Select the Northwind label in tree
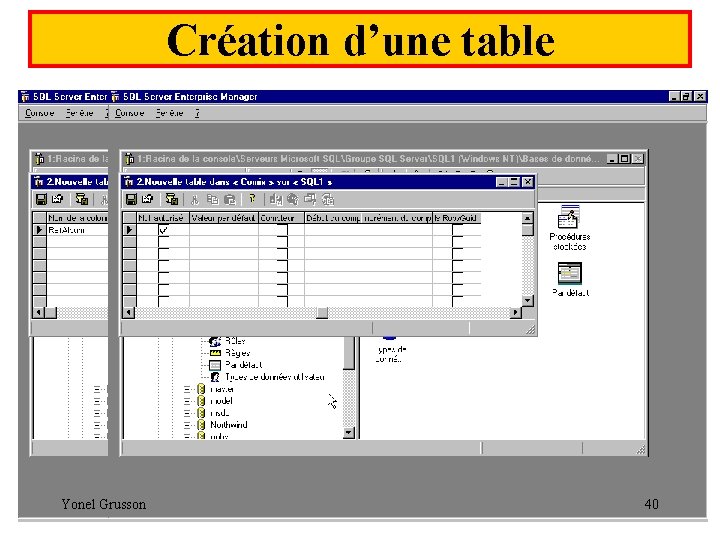This screenshot has height=540, width=720. pyautogui.click(x=229, y=425)
